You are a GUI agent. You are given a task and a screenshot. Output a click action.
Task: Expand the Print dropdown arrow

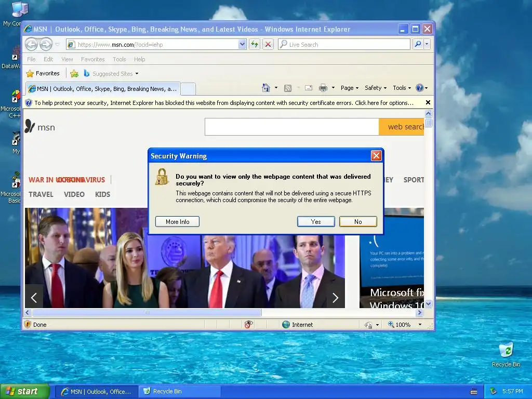point(333,88)
